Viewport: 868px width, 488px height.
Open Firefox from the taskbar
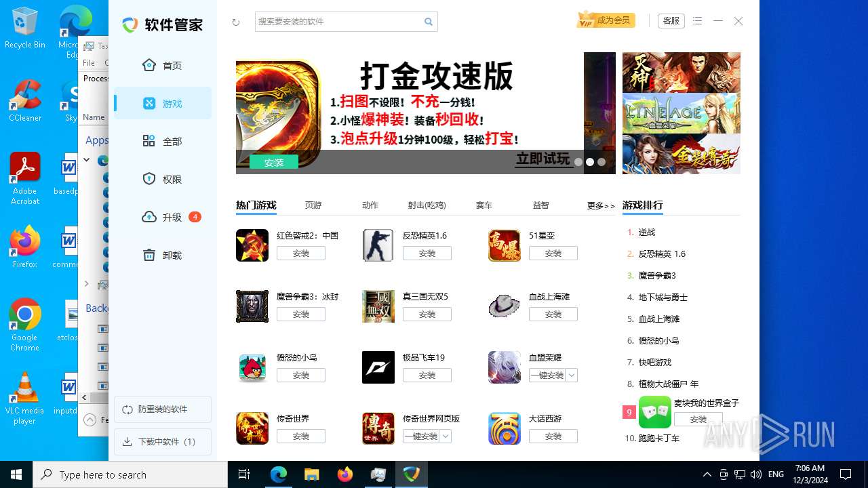(345, 474)
